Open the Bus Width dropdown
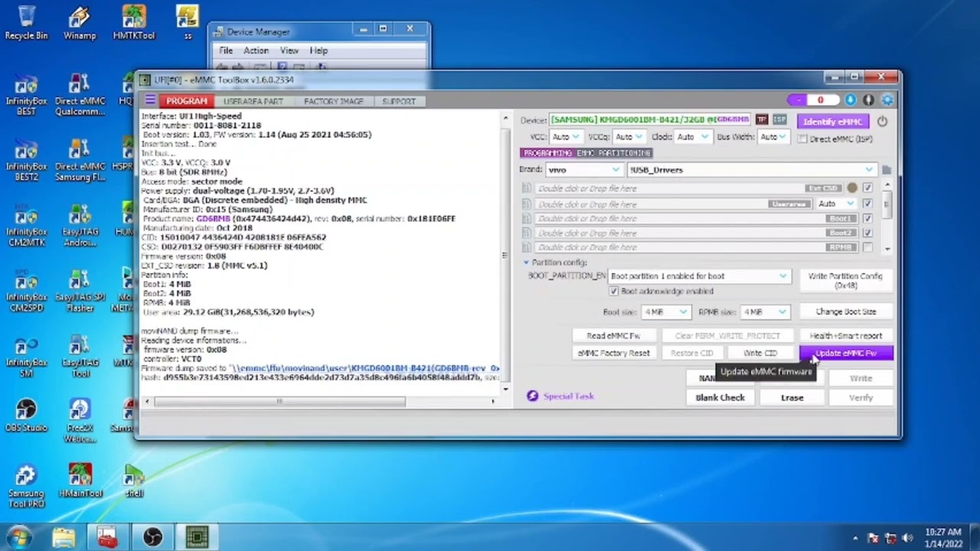This screenshot has height=551, width=980. 773,137
